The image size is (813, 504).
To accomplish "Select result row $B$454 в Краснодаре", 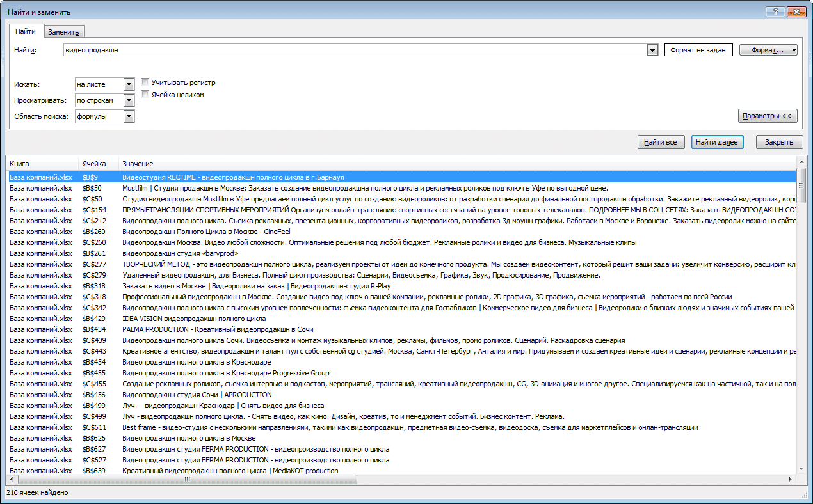I will (x=401, y=362).
